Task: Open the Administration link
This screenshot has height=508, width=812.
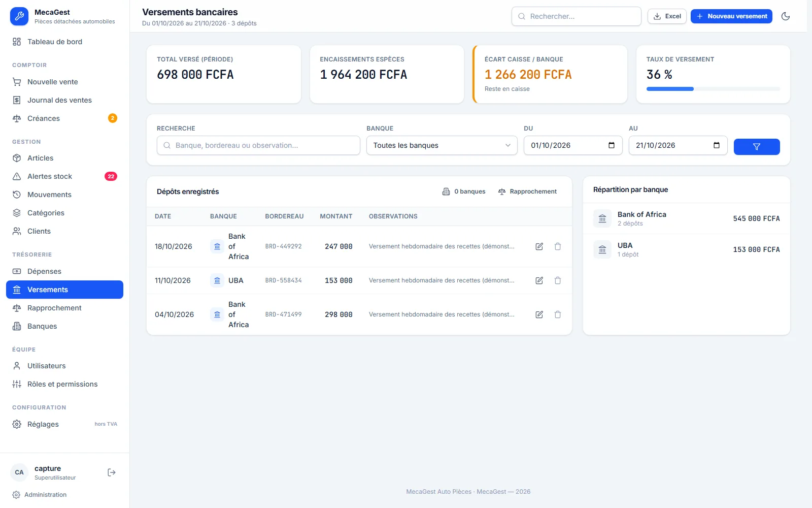Action: tap(40, 495)
